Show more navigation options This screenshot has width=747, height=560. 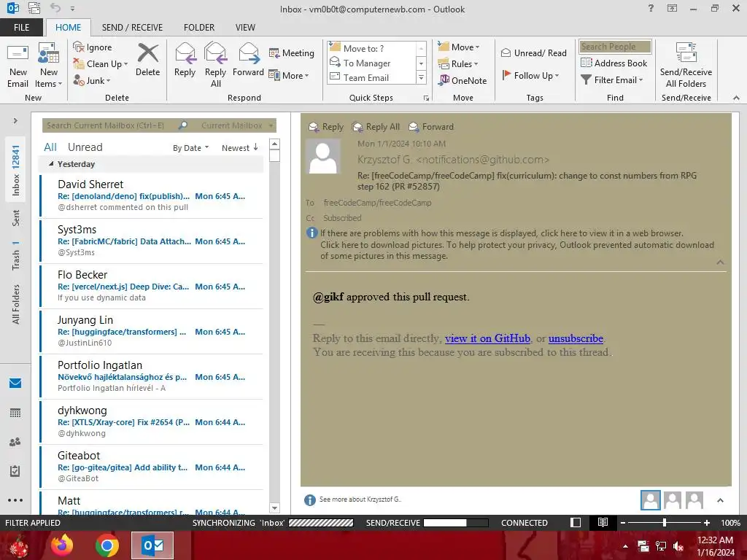15,500
